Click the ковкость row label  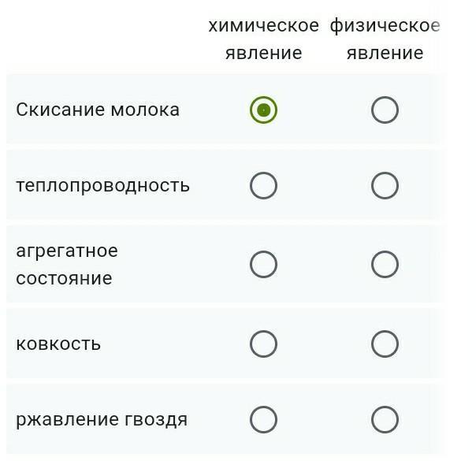click(x=58, y=344)
